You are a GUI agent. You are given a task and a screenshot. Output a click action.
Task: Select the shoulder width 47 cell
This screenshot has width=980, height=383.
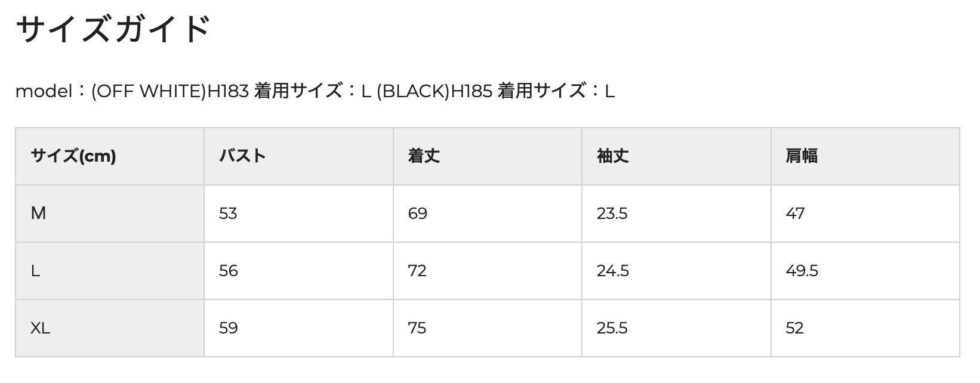pos(795,214)
